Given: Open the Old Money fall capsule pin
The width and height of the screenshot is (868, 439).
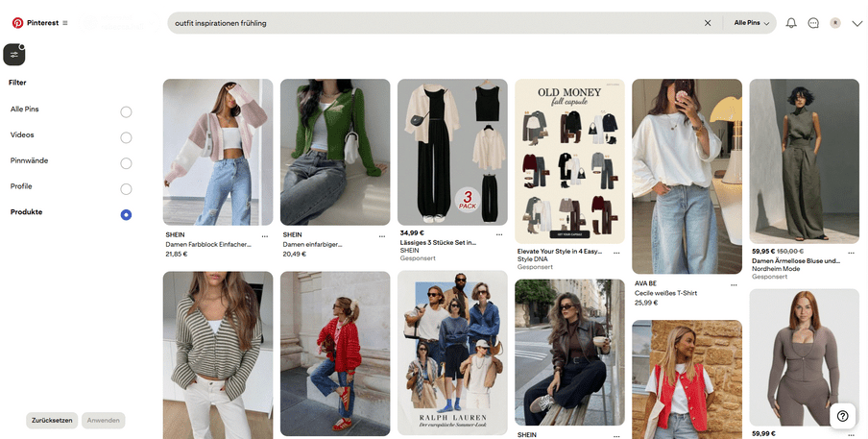Looking at the screenshot, I should click(569, 161).
